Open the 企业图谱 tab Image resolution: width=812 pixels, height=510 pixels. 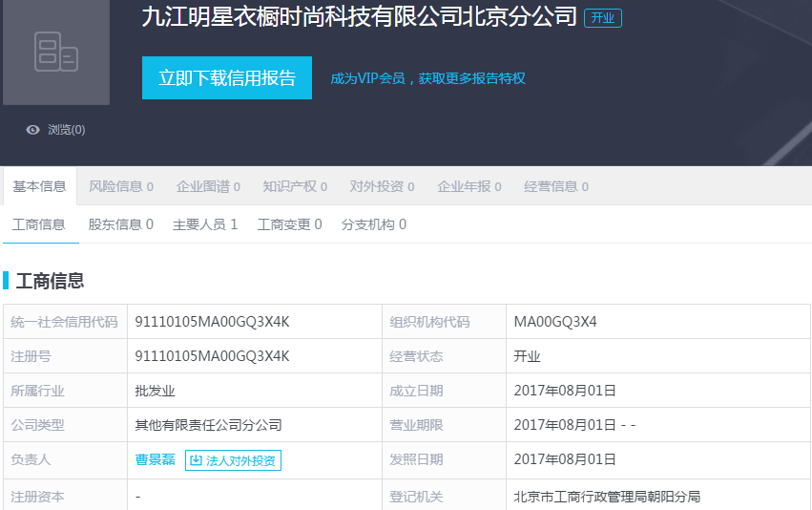(208, 186)
